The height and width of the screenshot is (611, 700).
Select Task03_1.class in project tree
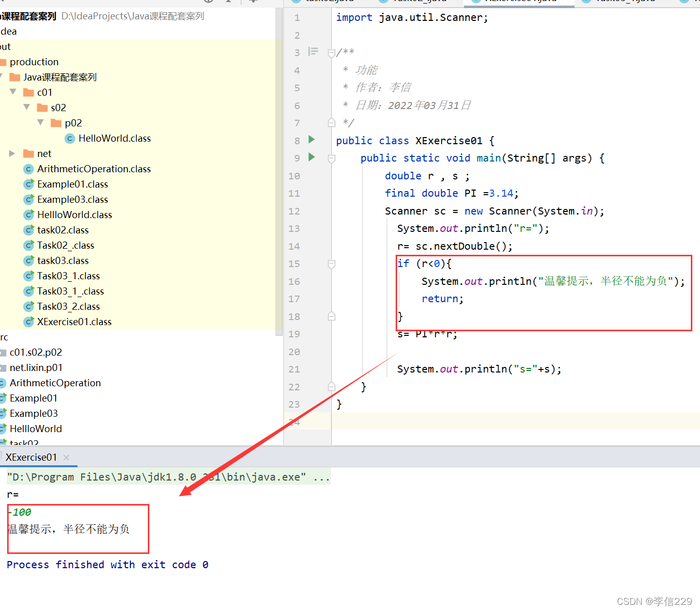pyautogui.click(x=68, y=276)
